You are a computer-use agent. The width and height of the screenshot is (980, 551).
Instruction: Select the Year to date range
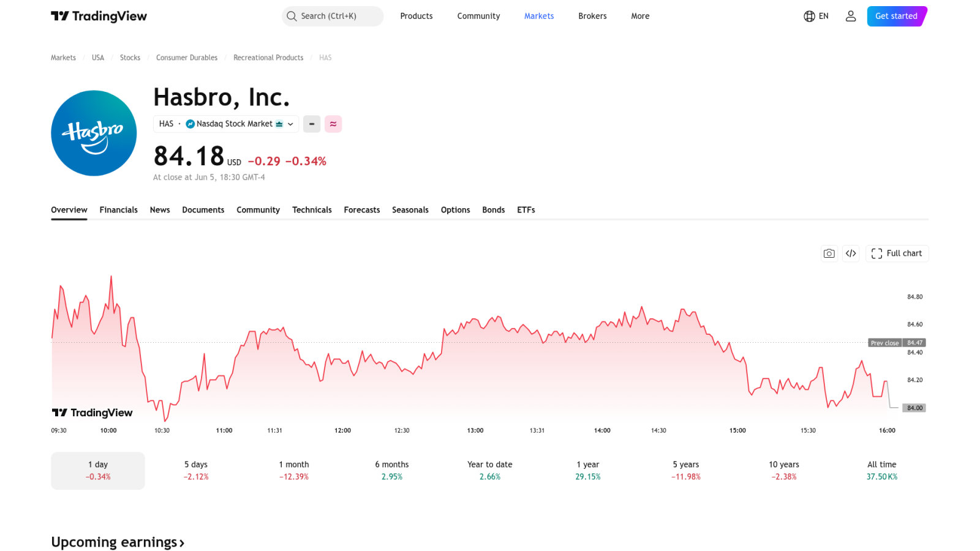coord(490,471)
